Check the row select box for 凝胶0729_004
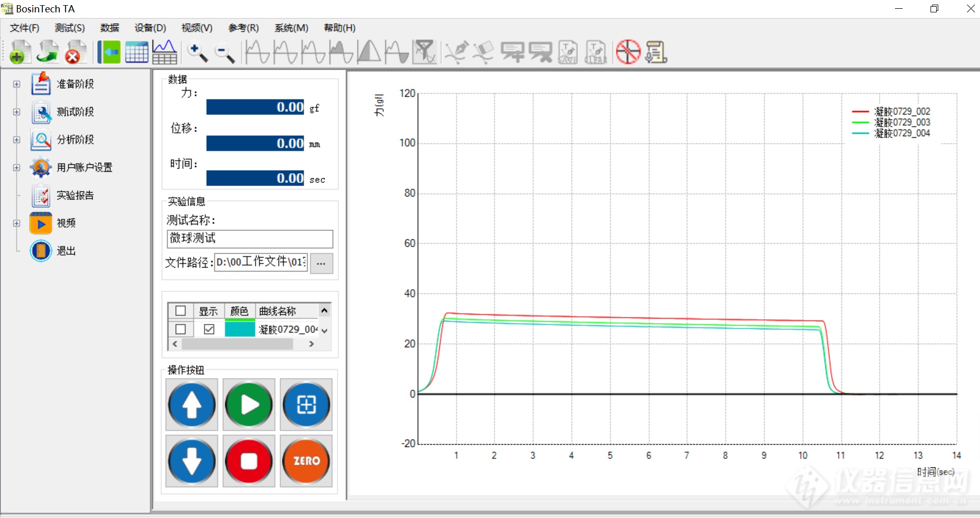Image resolution: width=980 pixels, height=518 pixels. tap(180, 329)
